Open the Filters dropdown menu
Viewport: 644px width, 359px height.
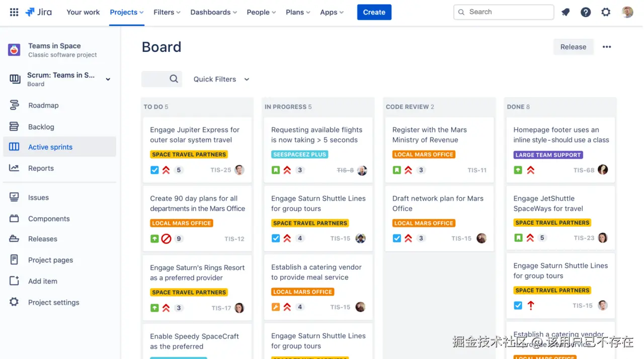[x=167, y=12]
